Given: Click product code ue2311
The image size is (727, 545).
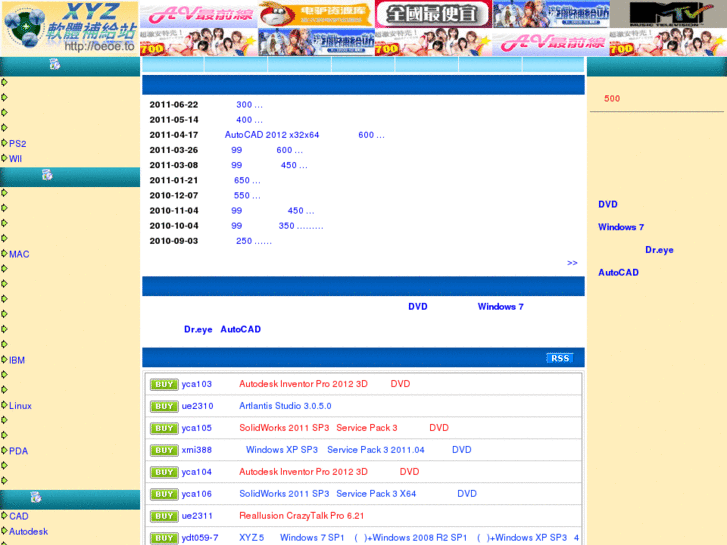Looking at the screenshot, I should pos(197,515).
